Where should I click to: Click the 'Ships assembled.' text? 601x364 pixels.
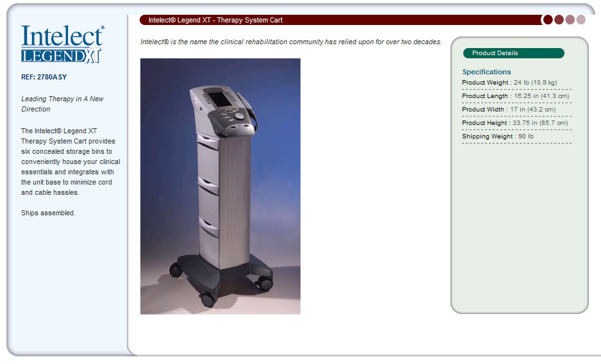tap(48, 213)
